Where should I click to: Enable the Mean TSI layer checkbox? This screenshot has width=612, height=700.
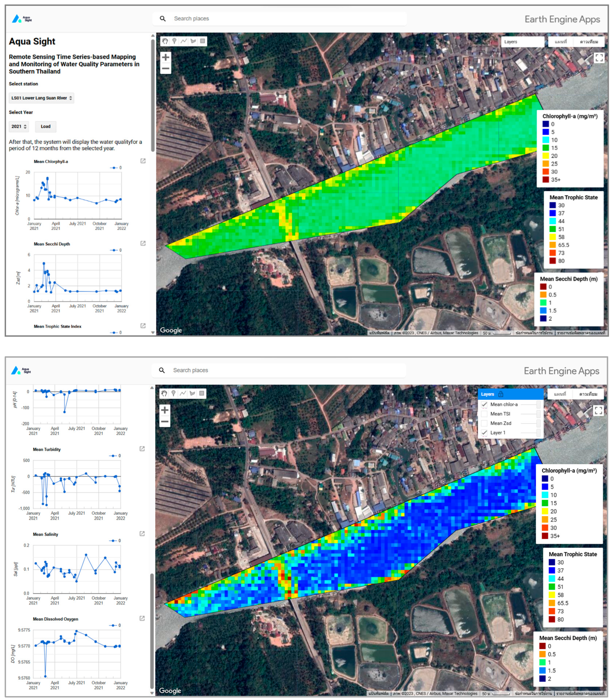(x=484, y=414)
